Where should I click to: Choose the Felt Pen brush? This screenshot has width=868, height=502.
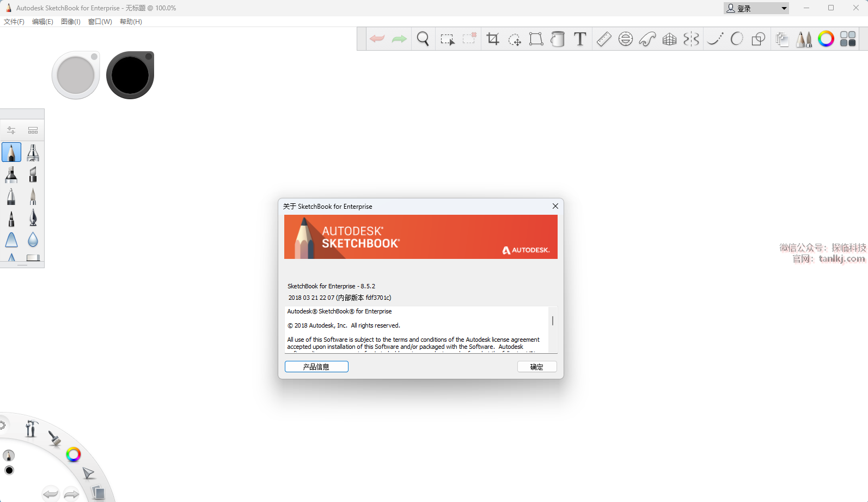11,218
